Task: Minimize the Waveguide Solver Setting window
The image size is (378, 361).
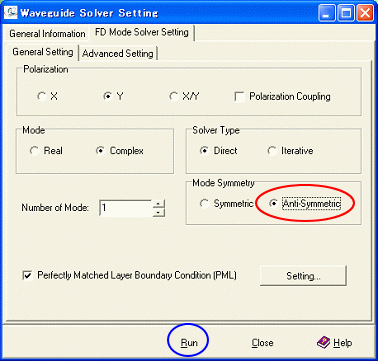Action: (x=326, y=14)
